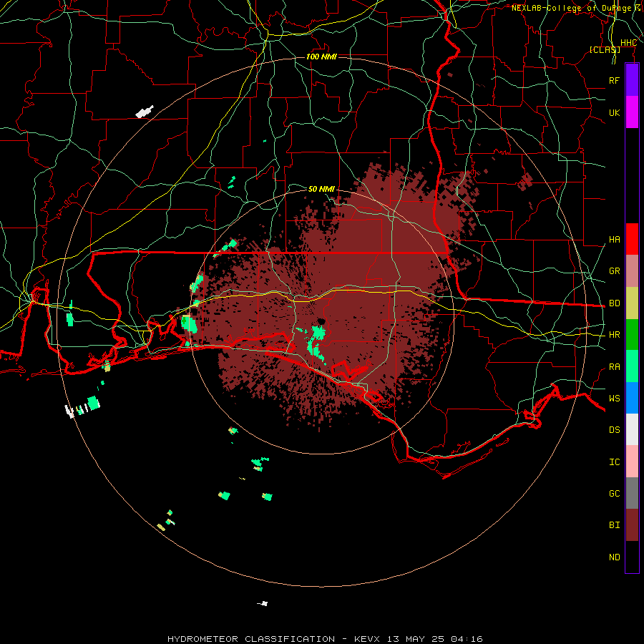644x644 pixels.
Task: Click the HA red color swatch
Action: coord(632,239)
